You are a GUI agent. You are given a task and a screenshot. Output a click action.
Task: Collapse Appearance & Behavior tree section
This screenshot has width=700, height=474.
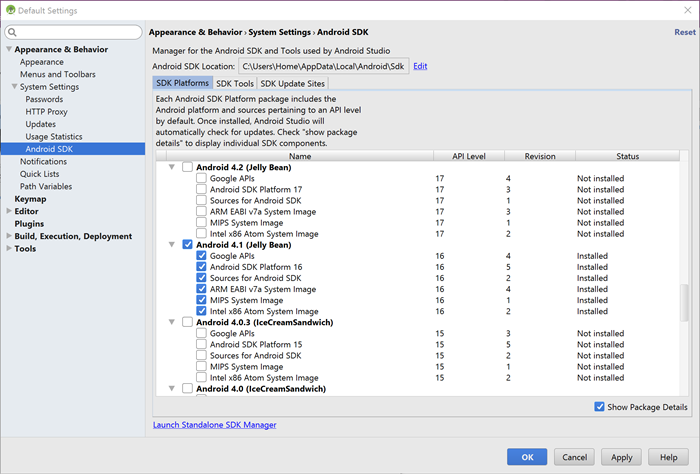tap(9, 49)
